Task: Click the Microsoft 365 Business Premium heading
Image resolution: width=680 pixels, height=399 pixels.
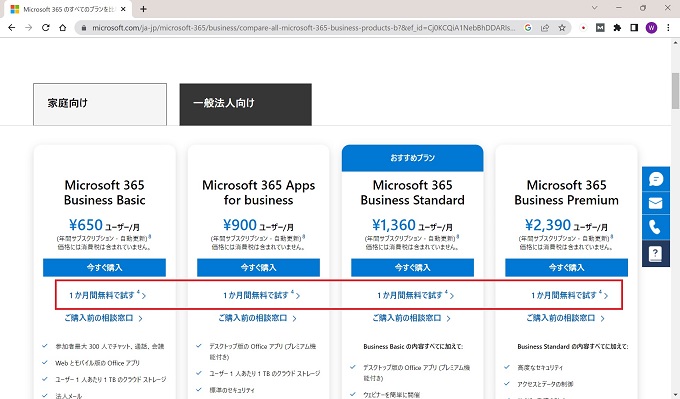Action: pos(566,193)
